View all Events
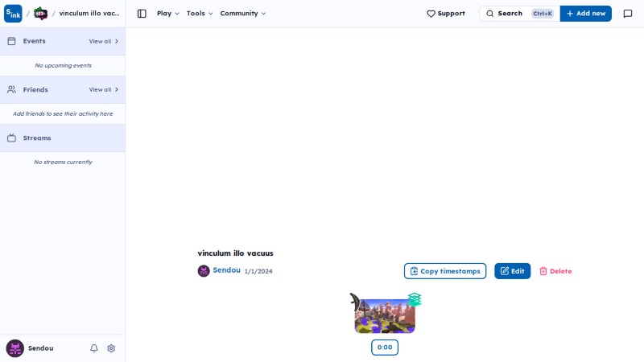 (104, 42)
